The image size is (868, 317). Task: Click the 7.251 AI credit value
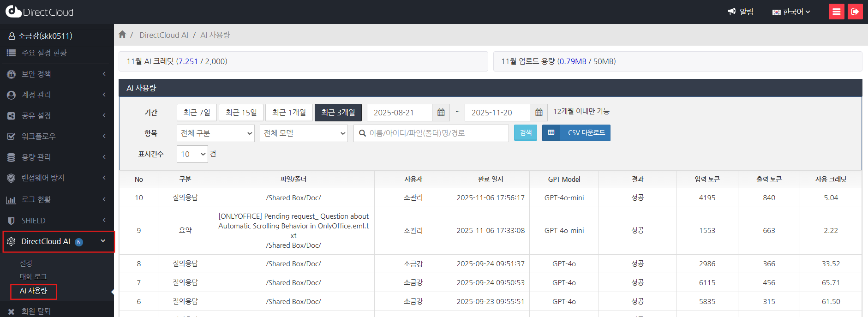(188, 61)
